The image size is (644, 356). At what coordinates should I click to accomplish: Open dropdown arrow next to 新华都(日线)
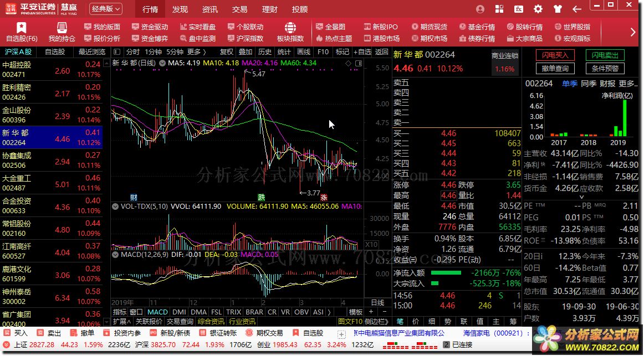162,63
